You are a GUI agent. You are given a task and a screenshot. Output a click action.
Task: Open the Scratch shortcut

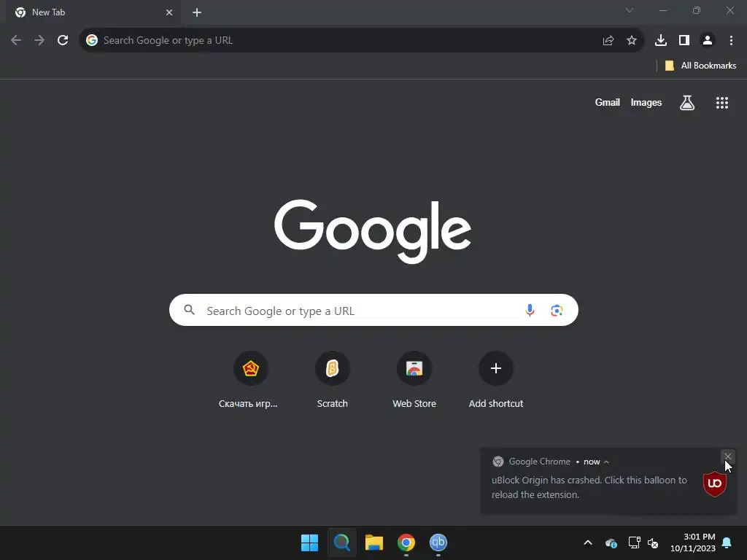[x=332, y=380]
